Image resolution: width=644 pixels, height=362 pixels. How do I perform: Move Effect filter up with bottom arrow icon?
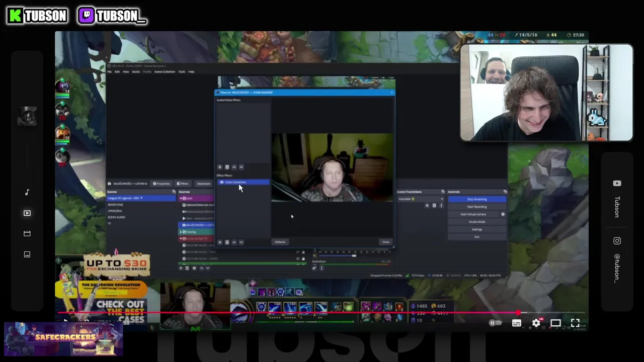(x=234, y=242)
